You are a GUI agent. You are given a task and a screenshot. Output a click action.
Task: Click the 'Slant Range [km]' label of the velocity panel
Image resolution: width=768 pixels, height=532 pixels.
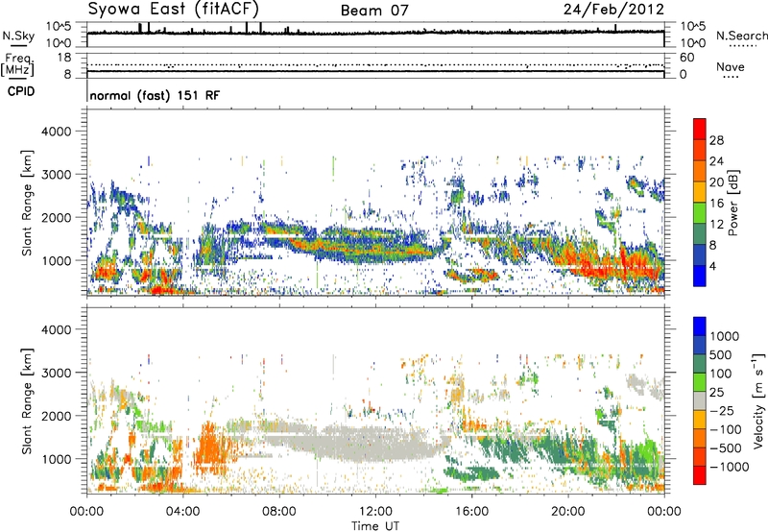pyautogui.click(x=27, y=401)
